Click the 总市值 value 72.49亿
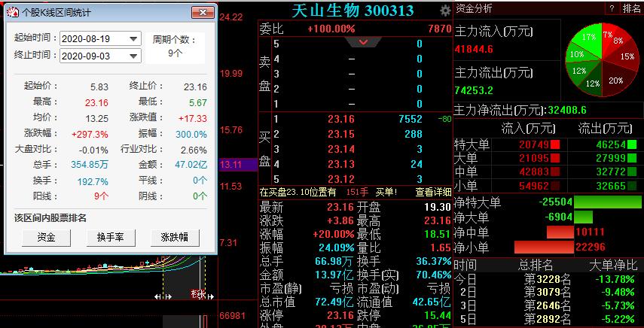Viewport: 644px width, 328px height. (x=334, y=302)
